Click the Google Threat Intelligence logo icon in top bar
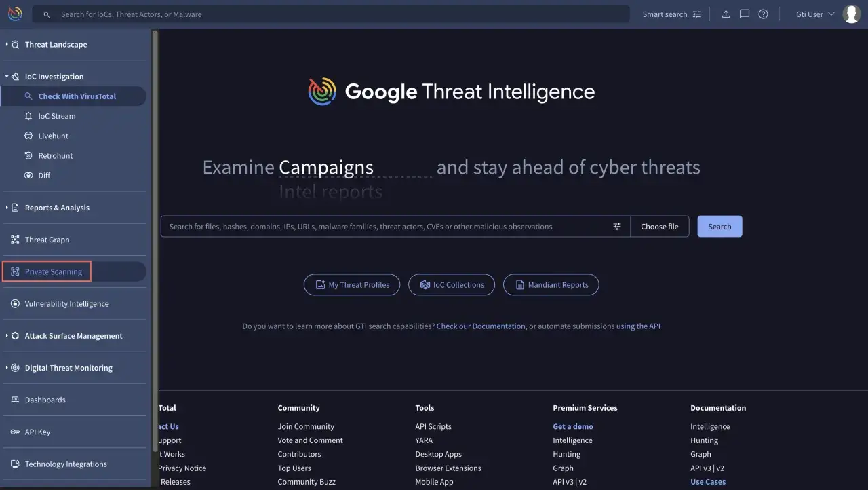The image size is (868, 490). click(15, 14)
